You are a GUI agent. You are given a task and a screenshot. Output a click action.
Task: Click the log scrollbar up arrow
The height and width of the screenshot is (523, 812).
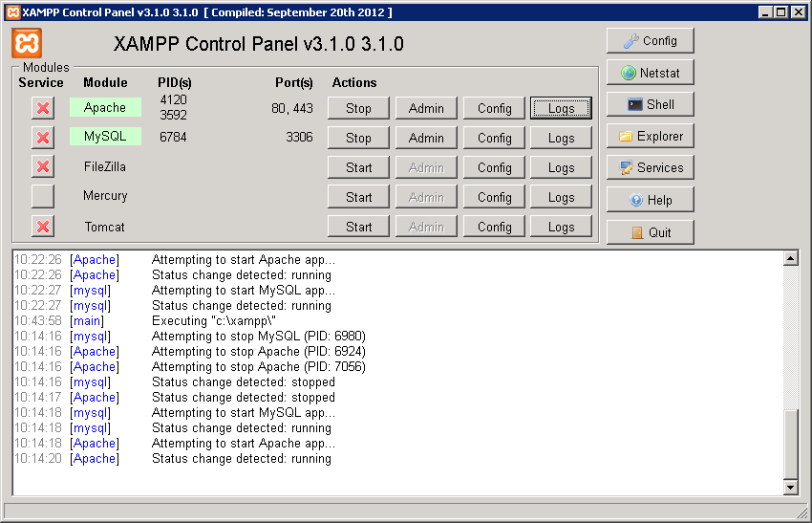[x=790, y=258]
